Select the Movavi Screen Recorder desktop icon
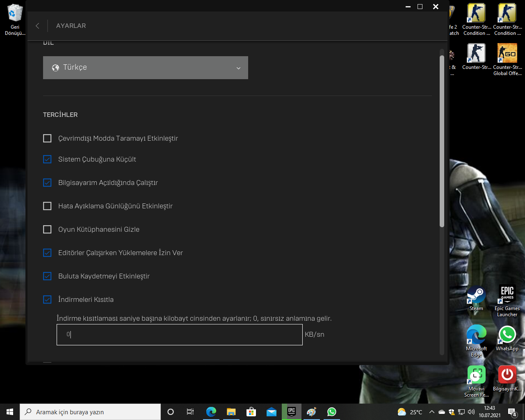Image resolution: width=525 pixels, height=420 pixels. (476, 381)
